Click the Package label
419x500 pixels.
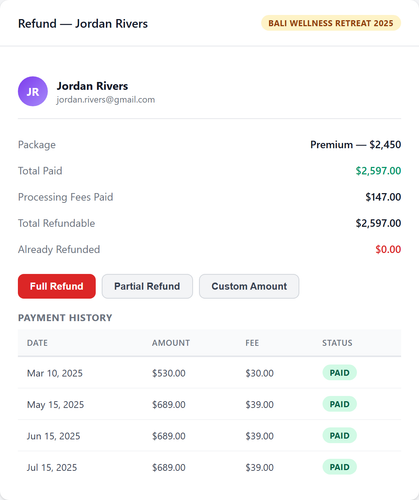point(37,145)
